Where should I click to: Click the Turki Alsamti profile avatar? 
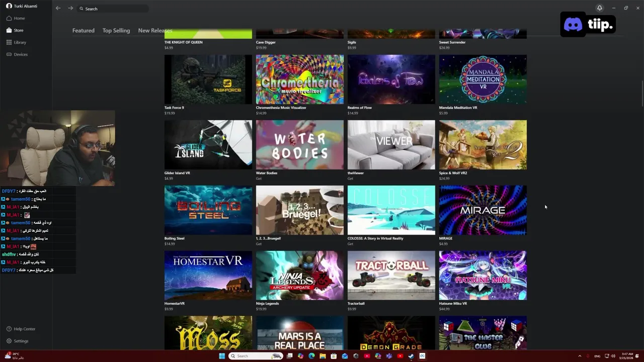coord(9,6)
